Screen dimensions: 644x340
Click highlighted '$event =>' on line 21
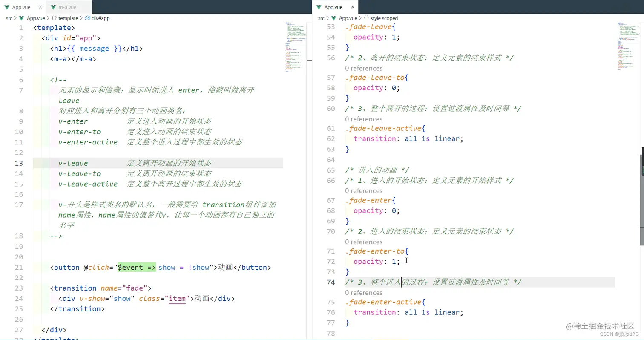click(137, 267)
